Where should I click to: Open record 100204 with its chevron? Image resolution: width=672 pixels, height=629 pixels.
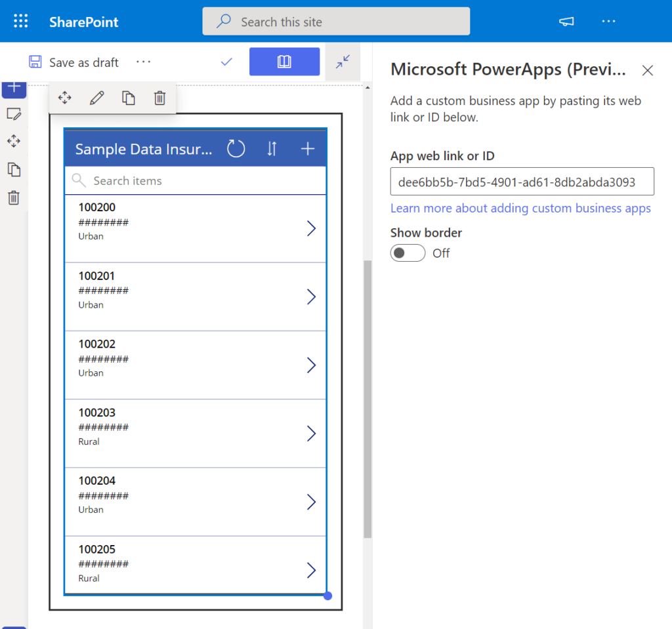(x=311, y=502)
